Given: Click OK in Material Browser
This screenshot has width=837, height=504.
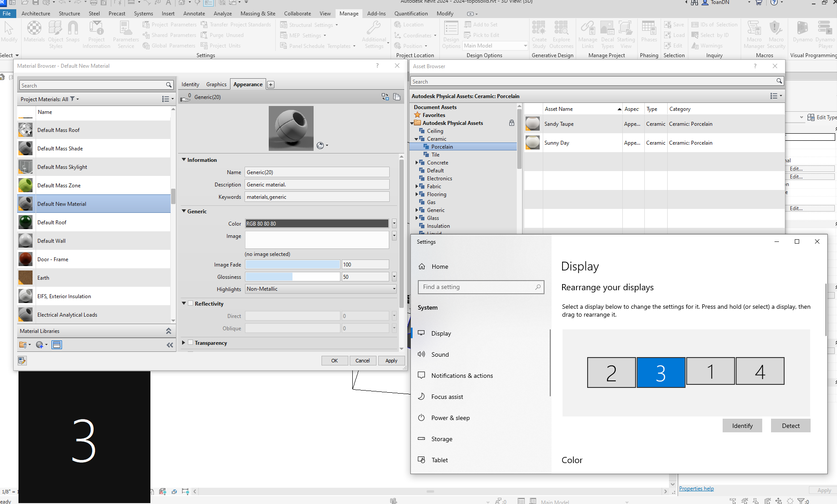Looking at the screenshot, I should [x=334, y=361].
